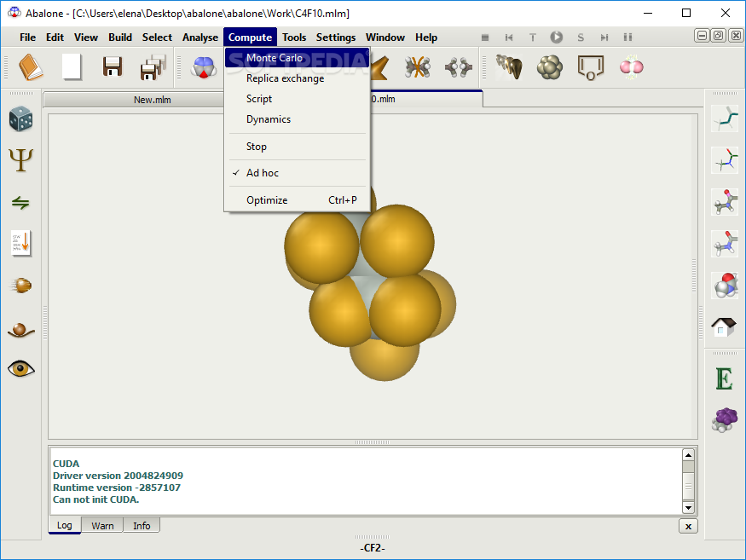Click the protein ribbon helix icon
The image size is (746, 560).
tap(509, 67)
